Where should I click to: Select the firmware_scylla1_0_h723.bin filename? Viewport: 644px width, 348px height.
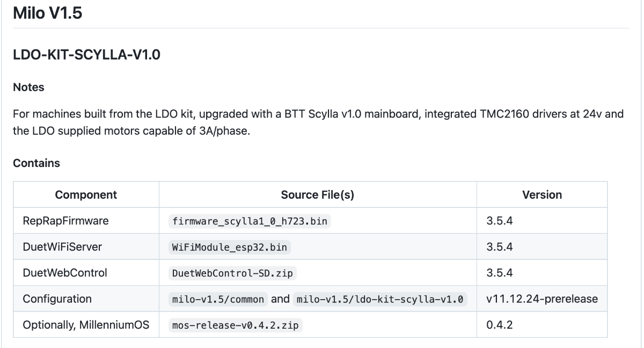tap(250, 221)
